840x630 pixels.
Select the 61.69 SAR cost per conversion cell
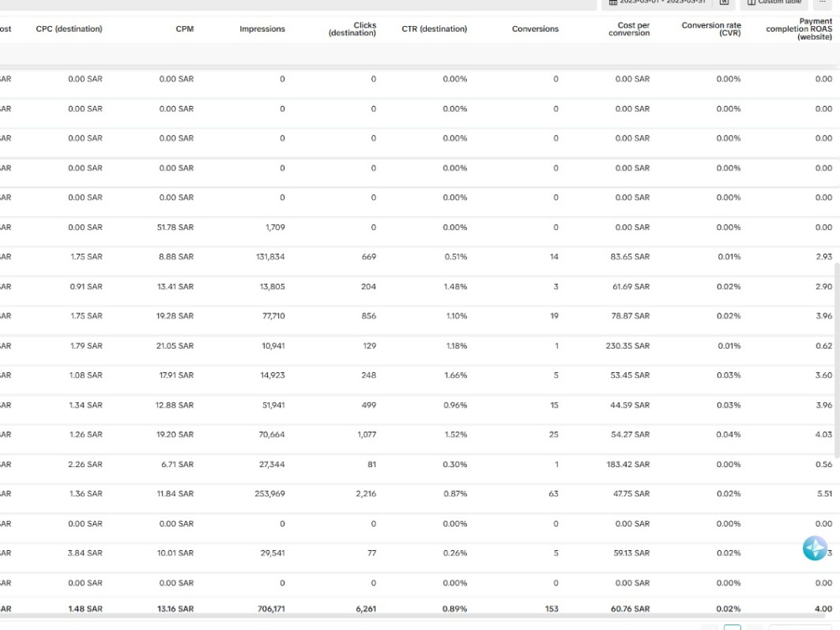[x=631, y=286]
